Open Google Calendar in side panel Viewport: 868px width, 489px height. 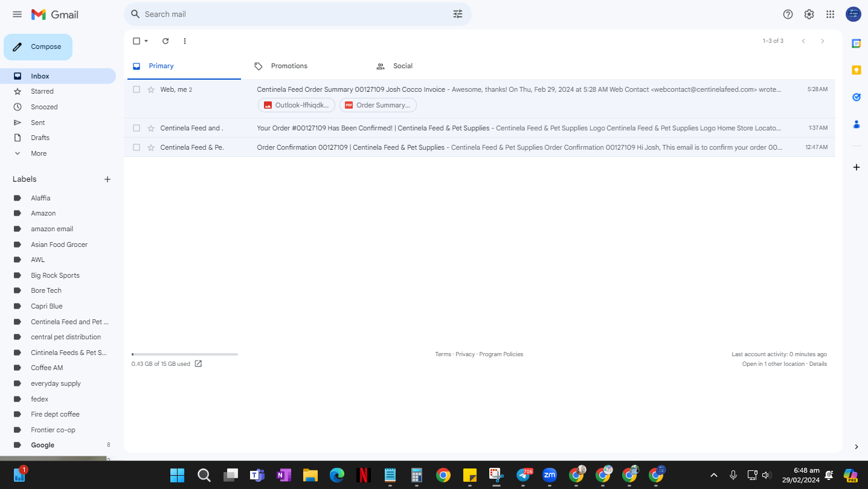tap(856, 43)
